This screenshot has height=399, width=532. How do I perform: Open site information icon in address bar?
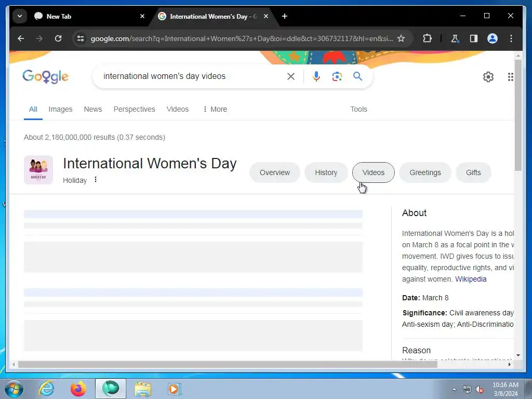(x=81, y=38)
